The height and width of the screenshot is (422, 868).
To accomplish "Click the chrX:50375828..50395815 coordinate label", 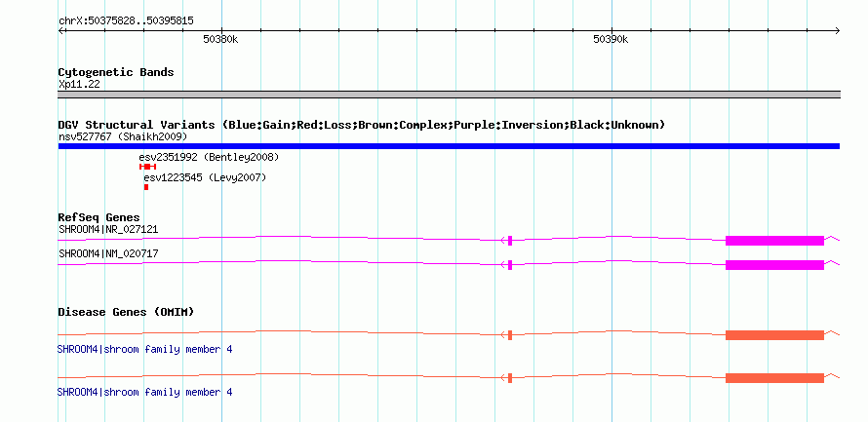I will (126, 21).
